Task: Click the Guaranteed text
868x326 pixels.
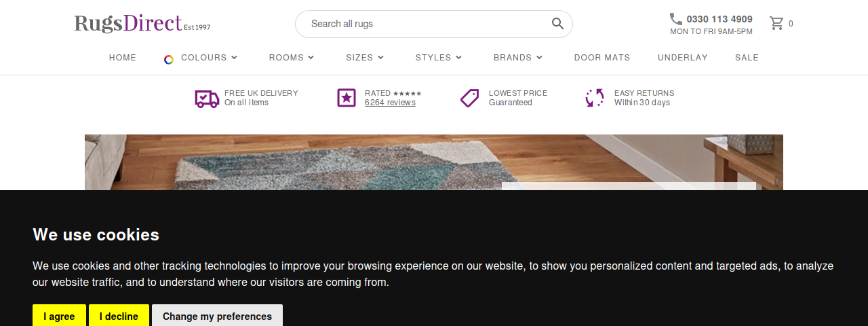Action: pos(511,103)
